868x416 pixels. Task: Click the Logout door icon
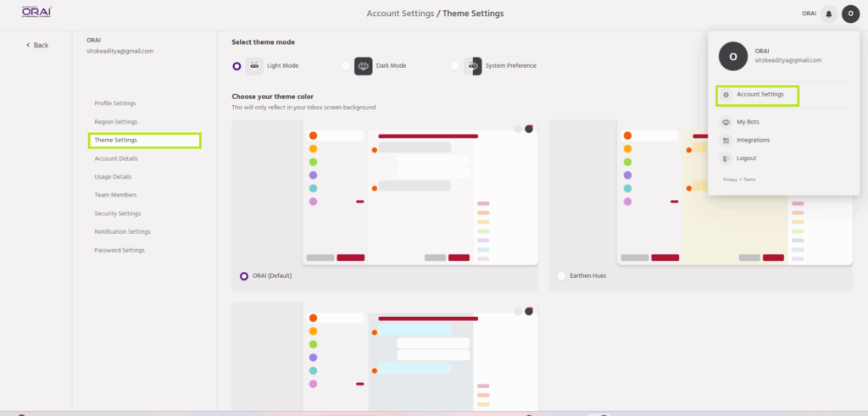(x=726, y=158)
